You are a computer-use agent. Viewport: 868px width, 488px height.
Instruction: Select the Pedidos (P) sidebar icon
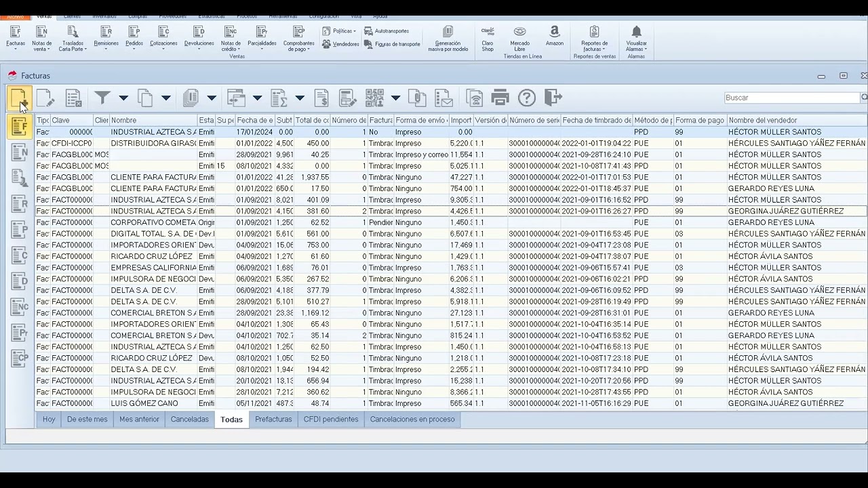(x=20, y=229)
